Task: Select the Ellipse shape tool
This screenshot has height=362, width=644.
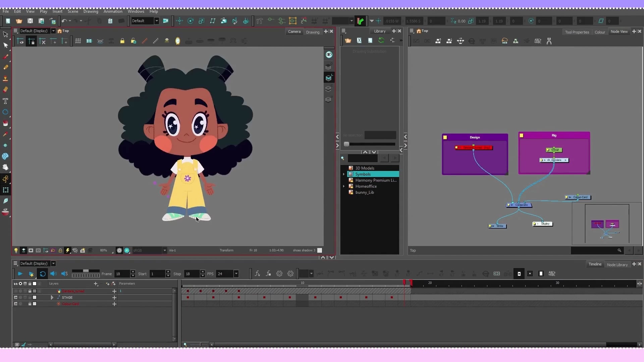Action: [x=5, y=112]
